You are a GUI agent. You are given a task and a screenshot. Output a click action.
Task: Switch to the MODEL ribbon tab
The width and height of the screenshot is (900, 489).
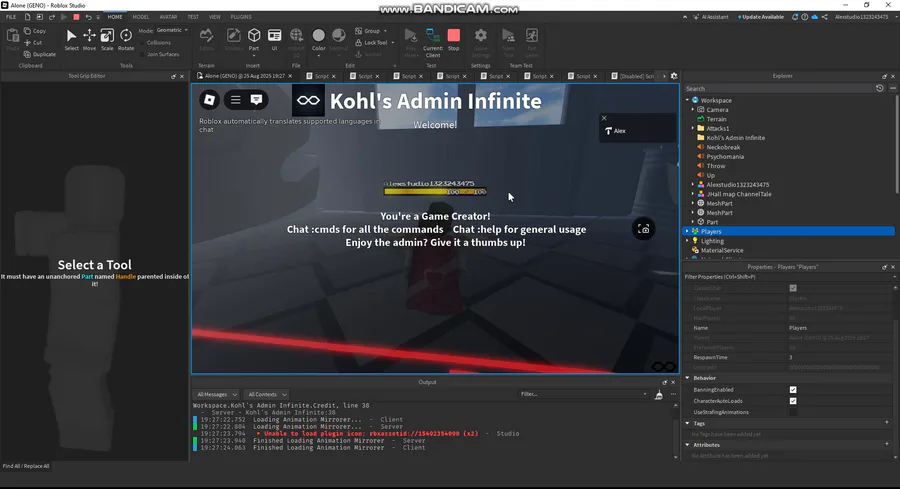[141, 17]
